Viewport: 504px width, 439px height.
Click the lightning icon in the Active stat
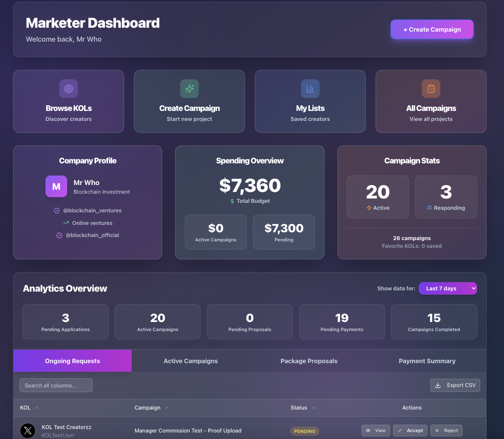coord(369,208)
